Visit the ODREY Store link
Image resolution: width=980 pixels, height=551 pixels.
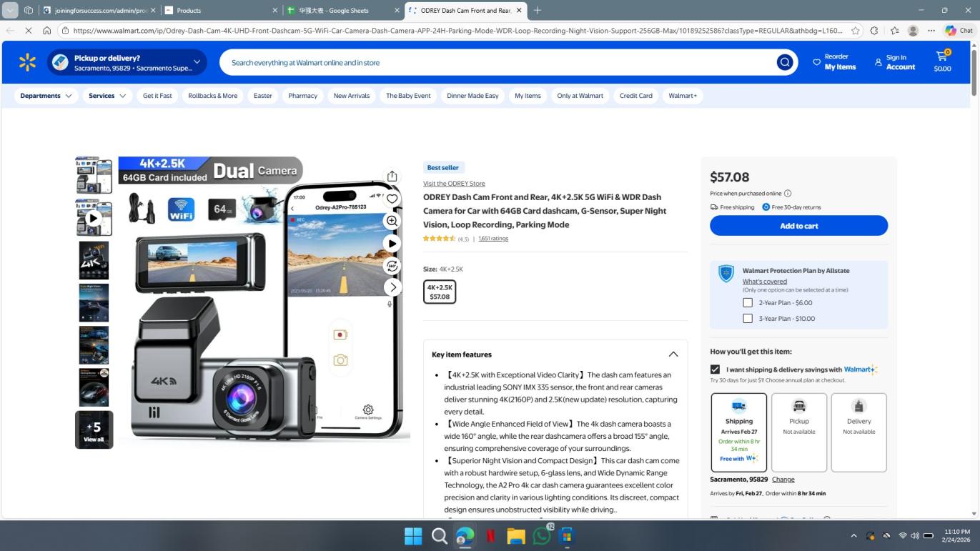pyautogui.click(x=454, y=184)
